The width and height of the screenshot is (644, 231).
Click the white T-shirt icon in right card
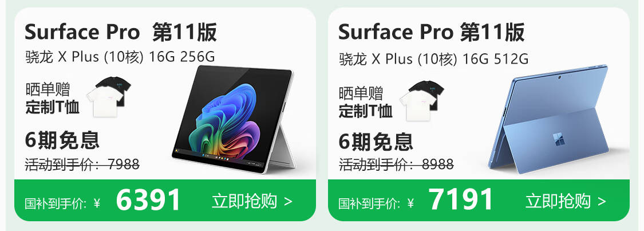[418, 105]
